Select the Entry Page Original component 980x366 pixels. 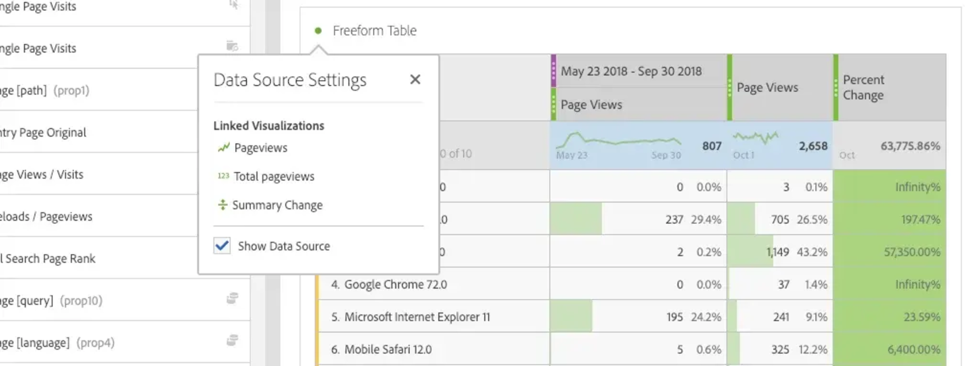43,133
